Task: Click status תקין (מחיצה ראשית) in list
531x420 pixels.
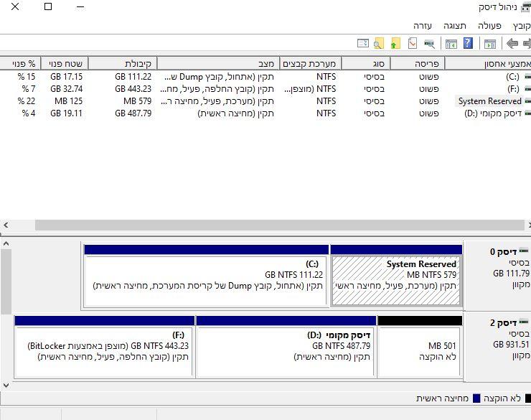Action: (235, 113)
